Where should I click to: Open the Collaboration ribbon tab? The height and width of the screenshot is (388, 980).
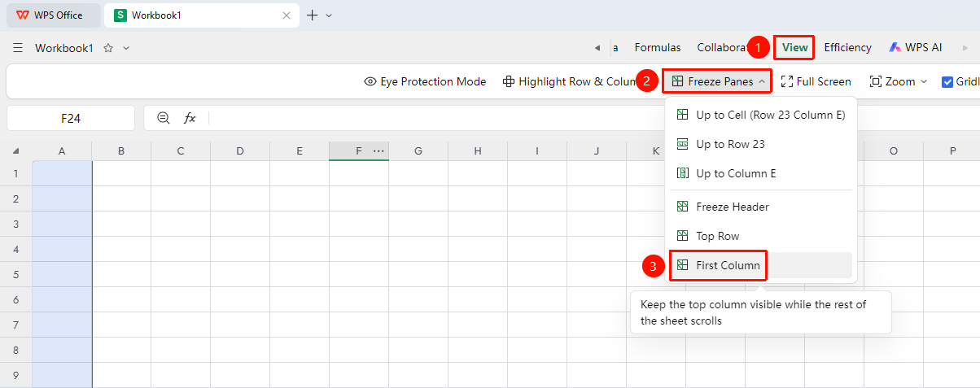click(x=722, y=48)
